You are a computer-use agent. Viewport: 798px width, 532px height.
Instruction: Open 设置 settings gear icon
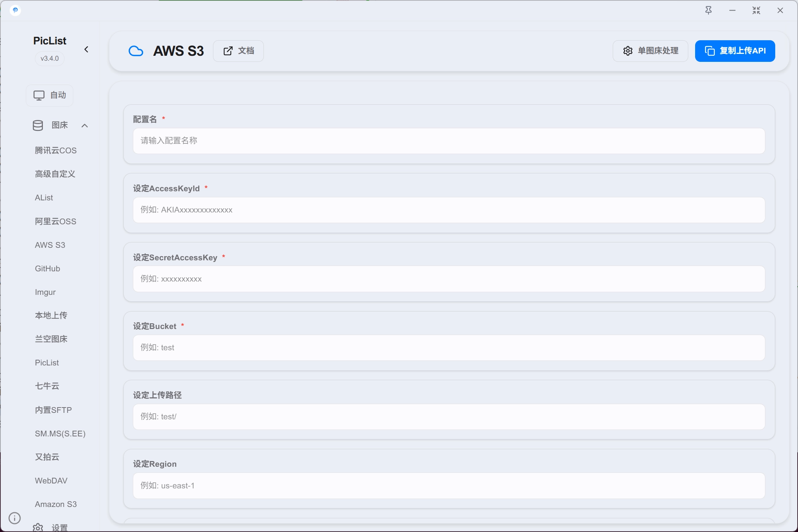coord(38,527)
